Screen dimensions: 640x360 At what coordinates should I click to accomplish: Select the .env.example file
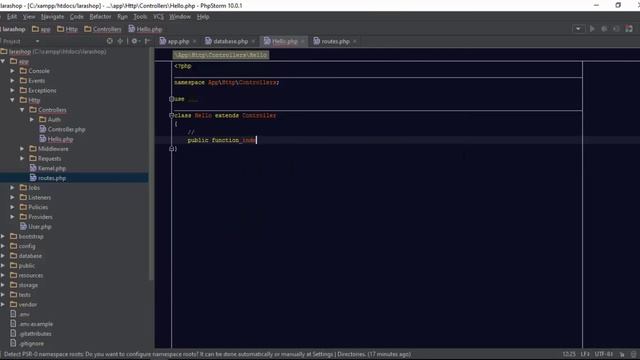31,324
